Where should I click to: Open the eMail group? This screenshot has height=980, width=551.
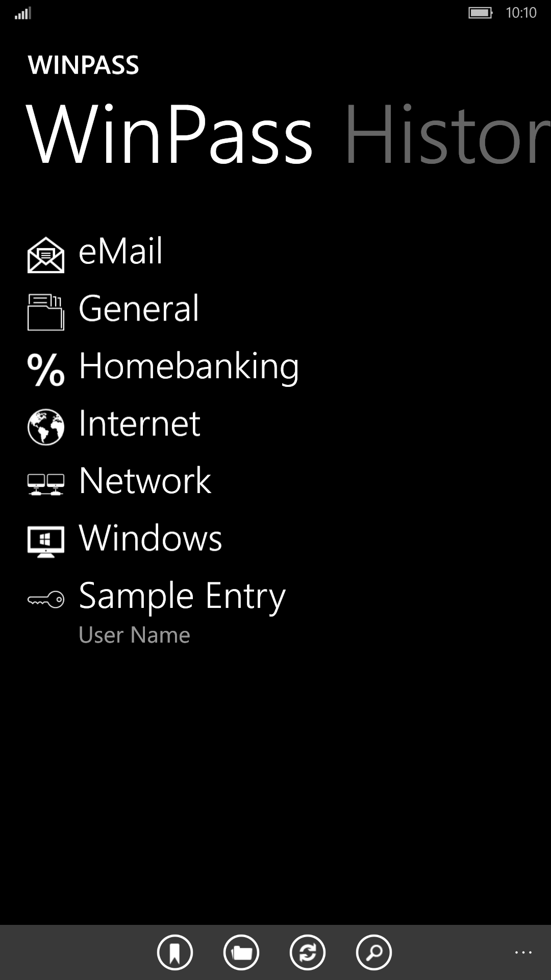(x=121, y=251)
